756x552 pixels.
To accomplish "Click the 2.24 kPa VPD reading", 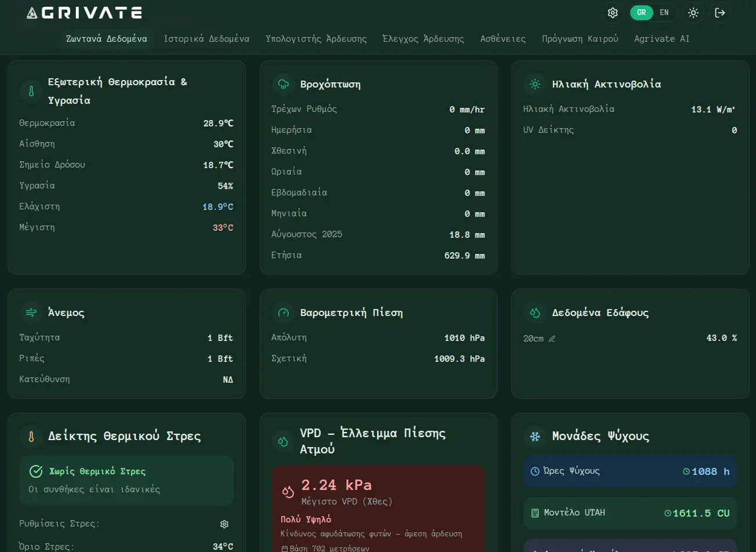I will [336, 485].
